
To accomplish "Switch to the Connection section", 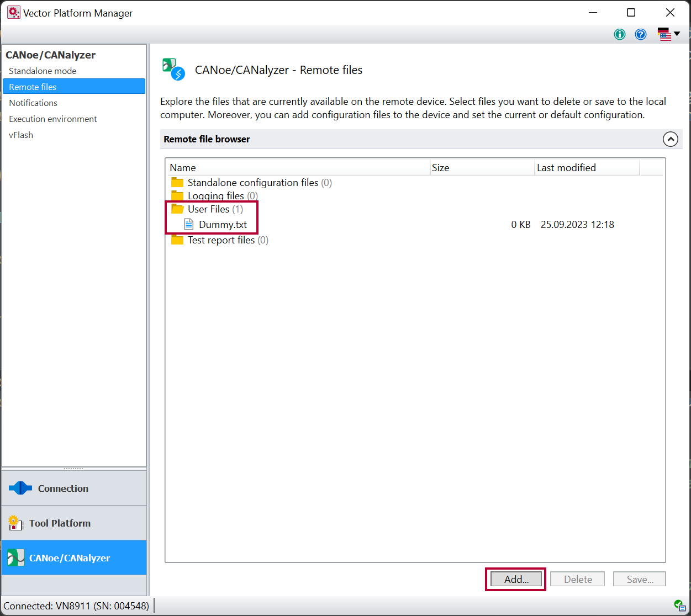I will pyautogui.click(x=74, y=488).
